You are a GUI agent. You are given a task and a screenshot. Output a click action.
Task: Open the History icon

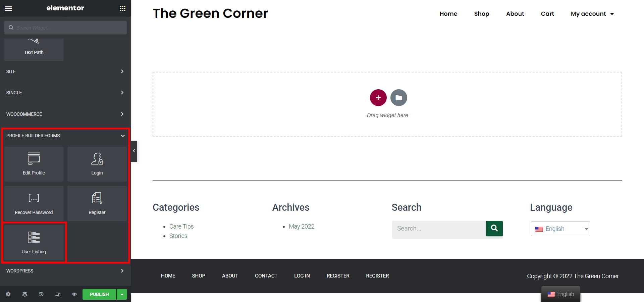[x=41, y=294]
